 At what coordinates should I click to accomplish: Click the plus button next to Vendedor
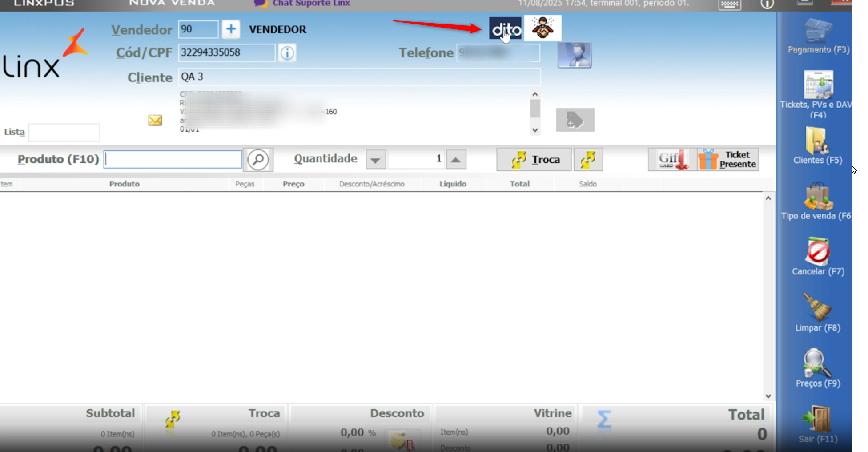pyautogui.click(x=231, y=29)
